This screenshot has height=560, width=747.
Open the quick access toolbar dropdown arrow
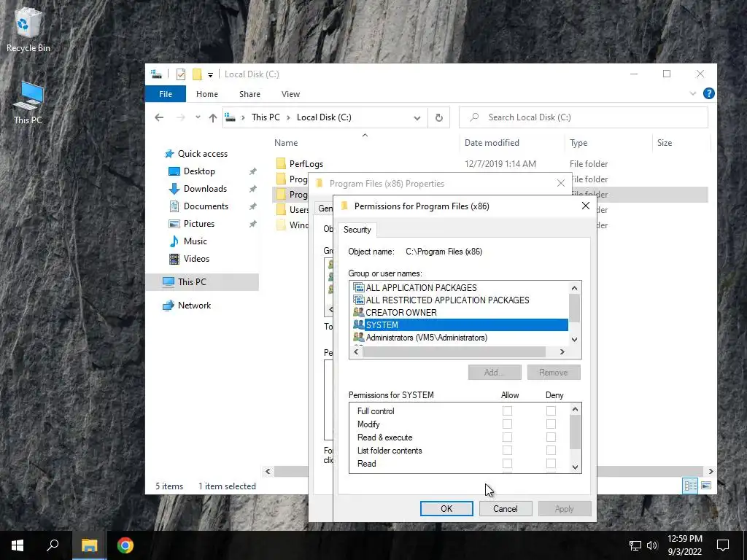(x=210, y=75)
